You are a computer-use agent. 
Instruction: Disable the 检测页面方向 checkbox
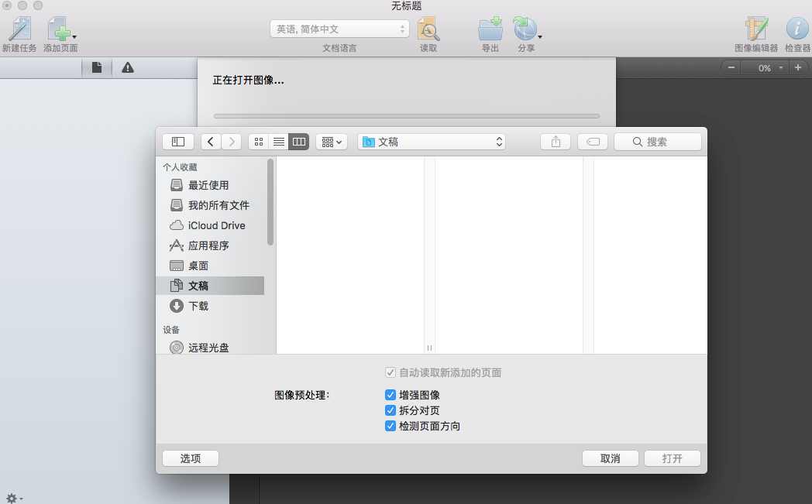(x=391, y=426)
